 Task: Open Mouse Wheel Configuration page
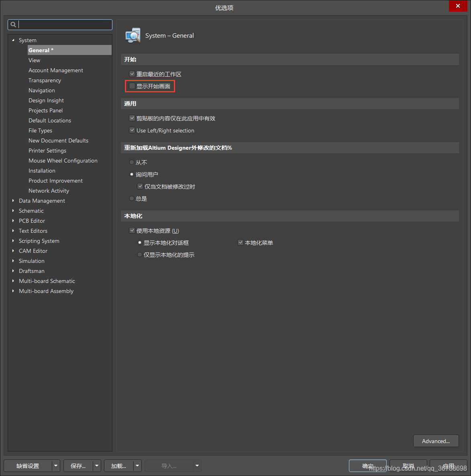(63, 160)
